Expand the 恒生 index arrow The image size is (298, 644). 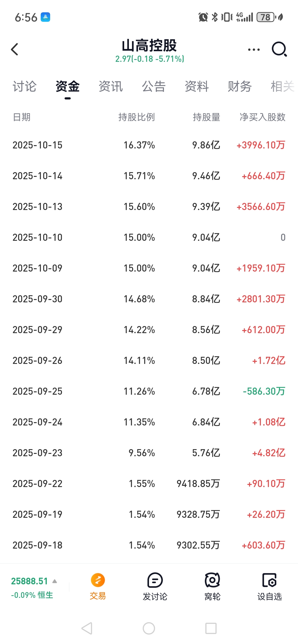coord(55,581)
